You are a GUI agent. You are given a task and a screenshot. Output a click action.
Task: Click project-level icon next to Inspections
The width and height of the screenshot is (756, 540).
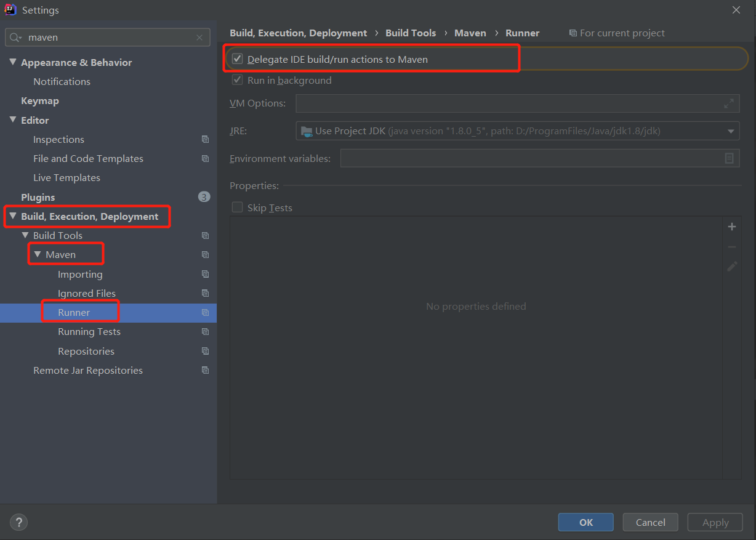(205, 140)
